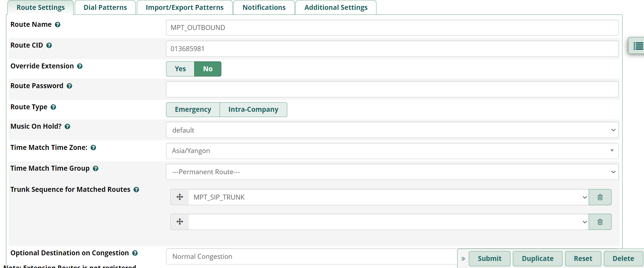Open the Asia/Yangon time zone selector
Screen dimensions: 644x268
point(392,151)
